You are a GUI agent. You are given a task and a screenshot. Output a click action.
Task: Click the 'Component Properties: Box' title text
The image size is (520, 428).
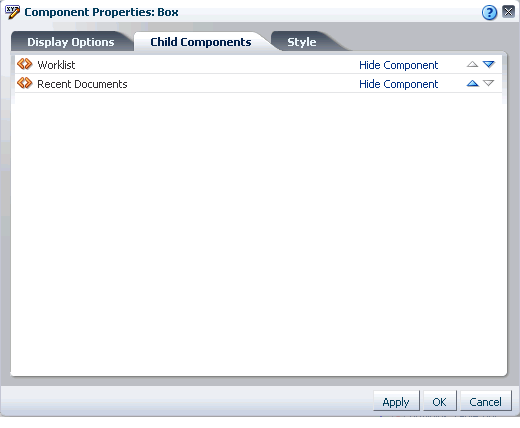101,12
